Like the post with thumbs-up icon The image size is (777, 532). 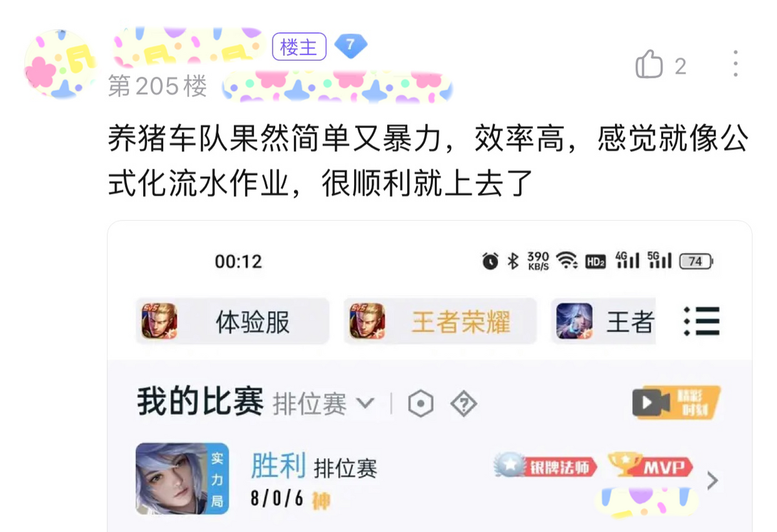tap(649, 65)
